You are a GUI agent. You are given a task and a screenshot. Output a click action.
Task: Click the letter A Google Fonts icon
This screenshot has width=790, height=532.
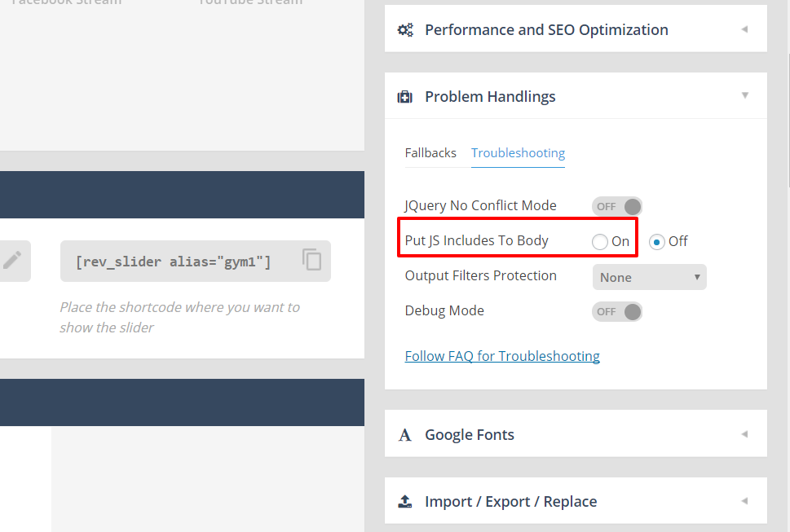(405, 435)
